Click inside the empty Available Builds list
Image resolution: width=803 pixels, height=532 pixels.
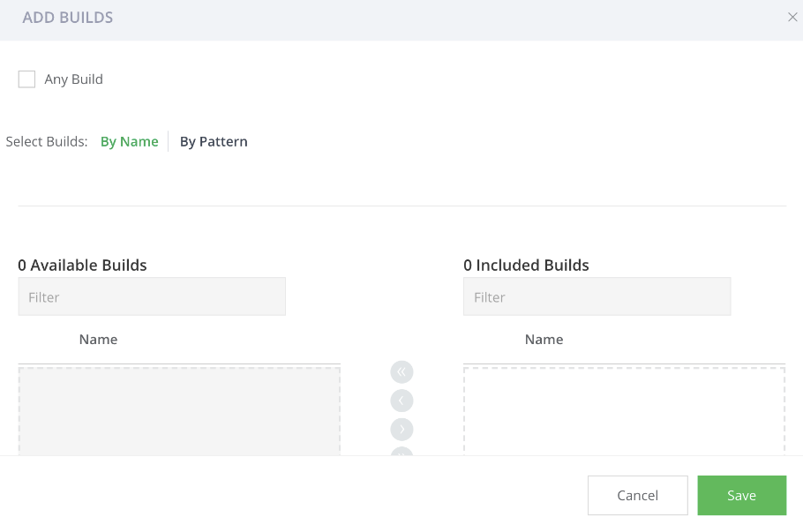pos(179,410)
